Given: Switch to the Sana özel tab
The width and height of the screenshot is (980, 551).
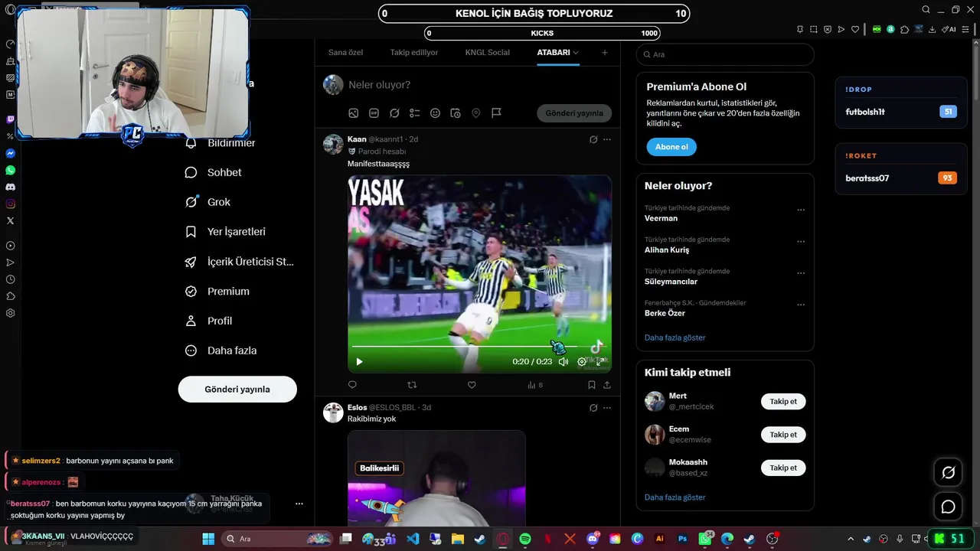Looking at the screenshot, I should pos(345,53).
